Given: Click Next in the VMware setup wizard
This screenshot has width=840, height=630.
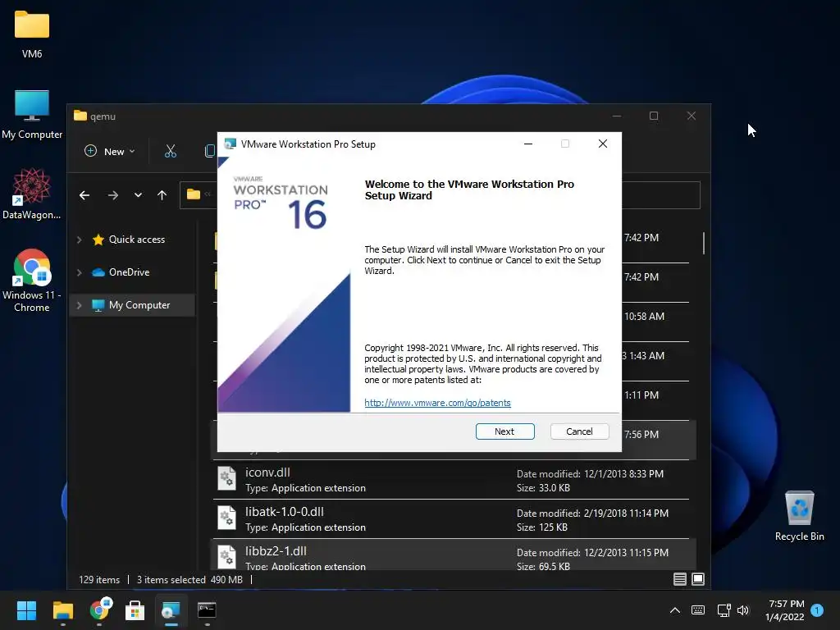Looking at the screenshot, I should (504, 431).
